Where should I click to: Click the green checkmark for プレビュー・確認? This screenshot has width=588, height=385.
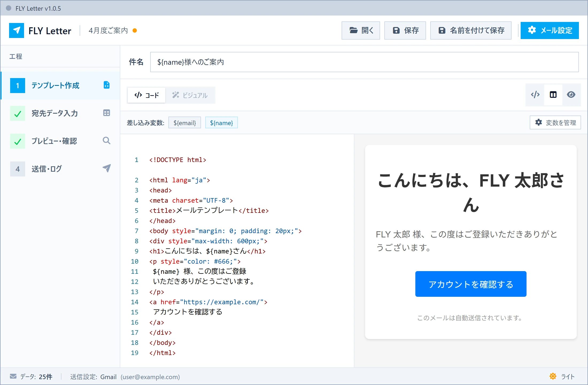click(18, 141)
